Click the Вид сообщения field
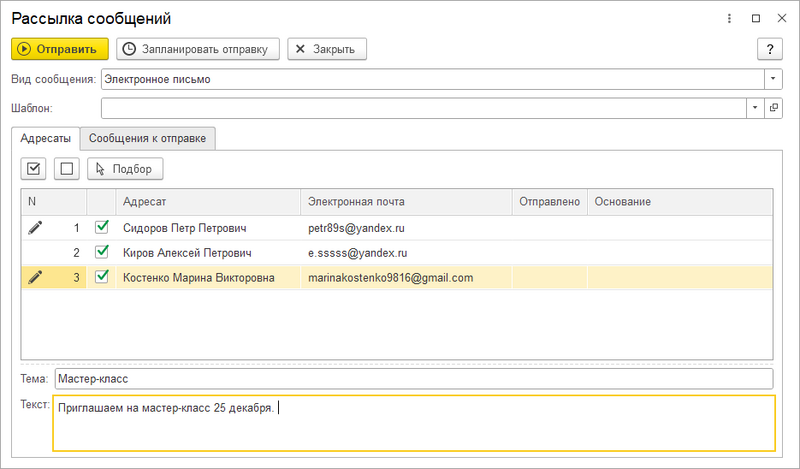Screen dimensions: 800x469 433,79
